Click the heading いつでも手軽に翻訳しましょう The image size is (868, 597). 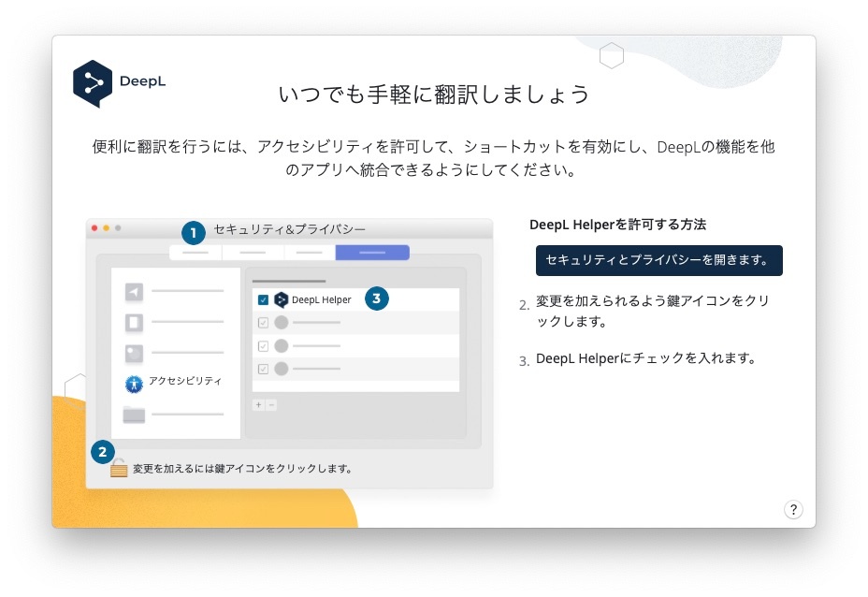[434, 95]
